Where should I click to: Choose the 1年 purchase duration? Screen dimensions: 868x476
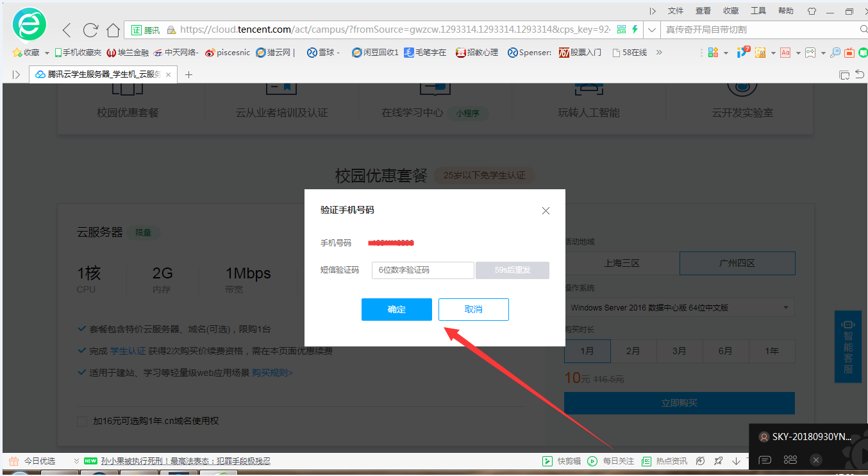772,351
